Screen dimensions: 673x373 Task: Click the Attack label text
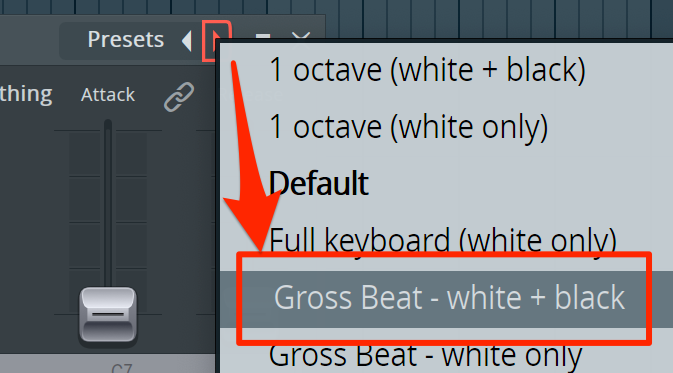(x=108, y=94)
